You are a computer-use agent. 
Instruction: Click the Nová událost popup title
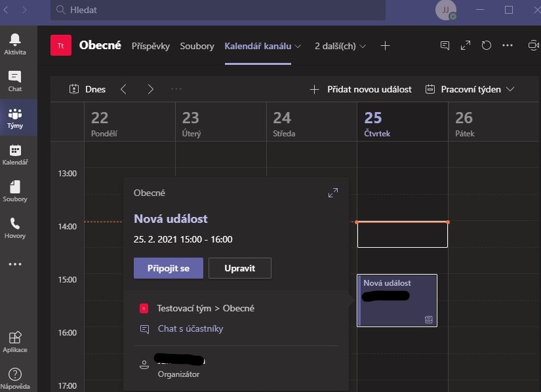click(x=170, y=218)
